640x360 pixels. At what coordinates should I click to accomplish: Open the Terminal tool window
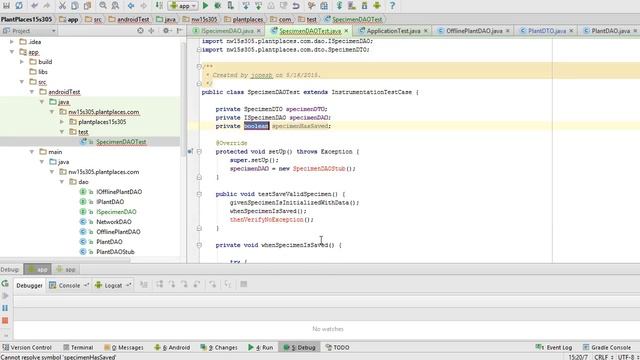click(x=78, y=347)
